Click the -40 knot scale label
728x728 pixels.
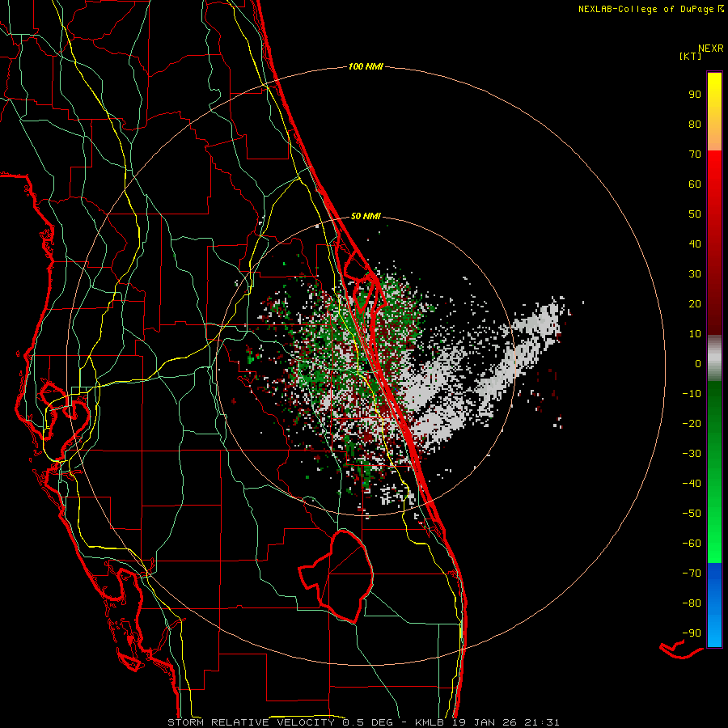[692, 484]
